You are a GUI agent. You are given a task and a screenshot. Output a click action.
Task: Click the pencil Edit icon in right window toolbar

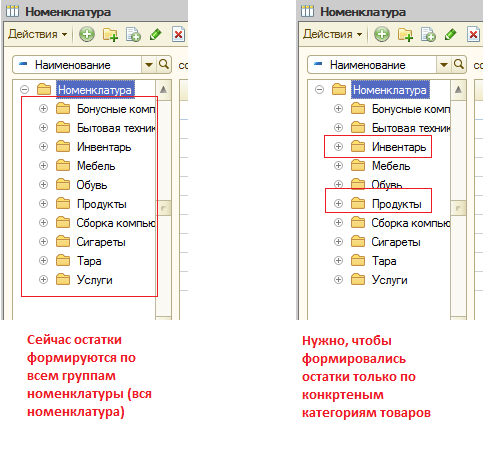click(x=451, y=34)
